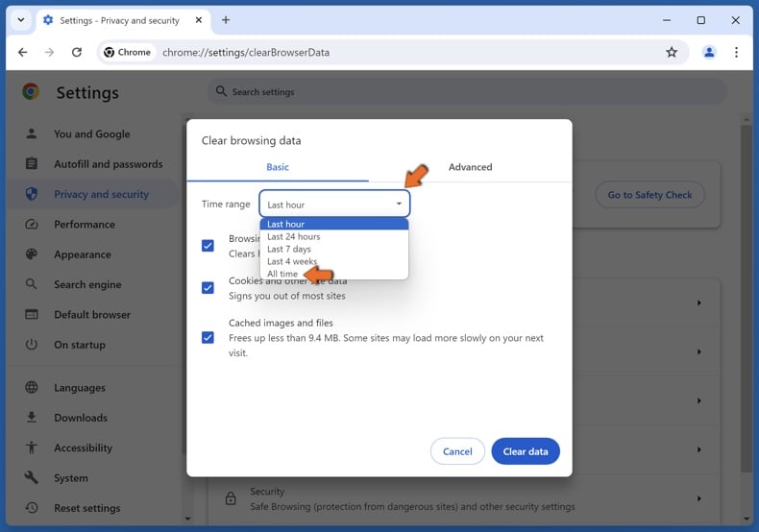Click the Performance gauge icon in sidebar

coord(32,225)
